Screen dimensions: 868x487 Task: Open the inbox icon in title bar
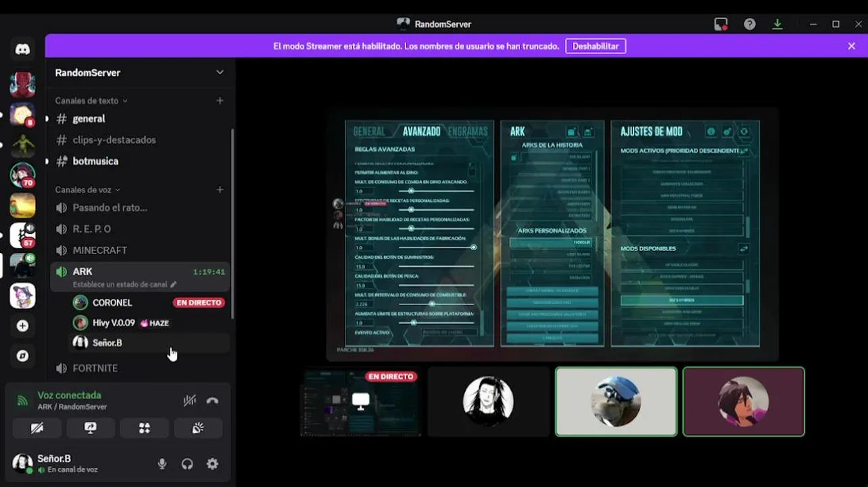[721, 24]
